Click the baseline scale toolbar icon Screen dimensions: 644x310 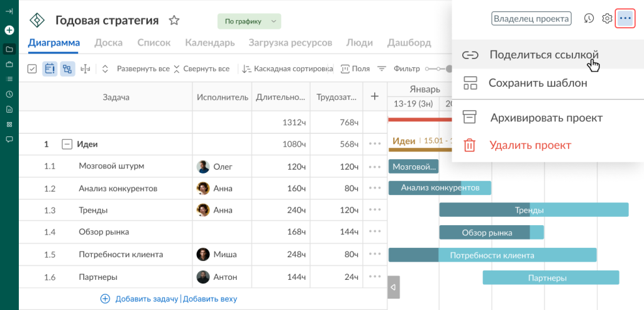coord(86,69)
